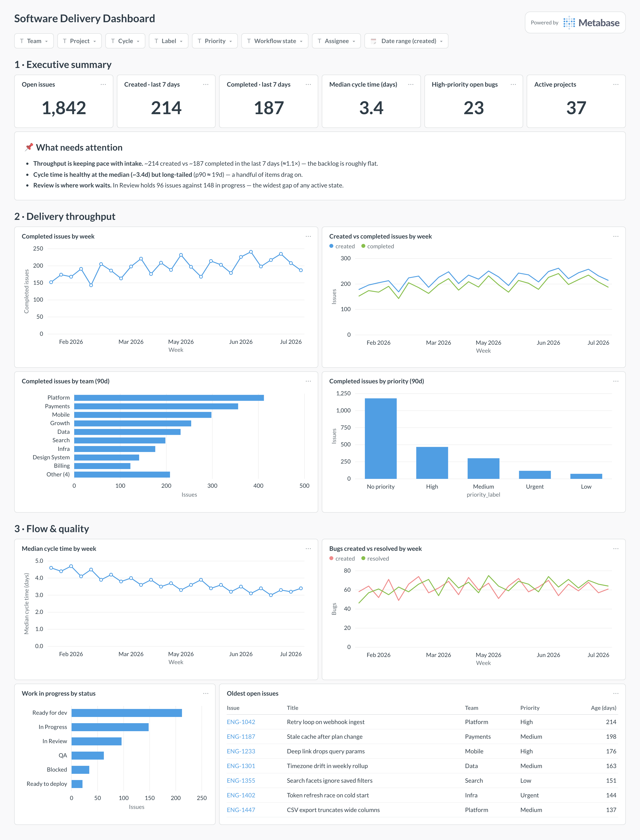This screenshot has width=640, height=840.
Task: Expand the Label filter dropdown
Action: coord(168,41)
